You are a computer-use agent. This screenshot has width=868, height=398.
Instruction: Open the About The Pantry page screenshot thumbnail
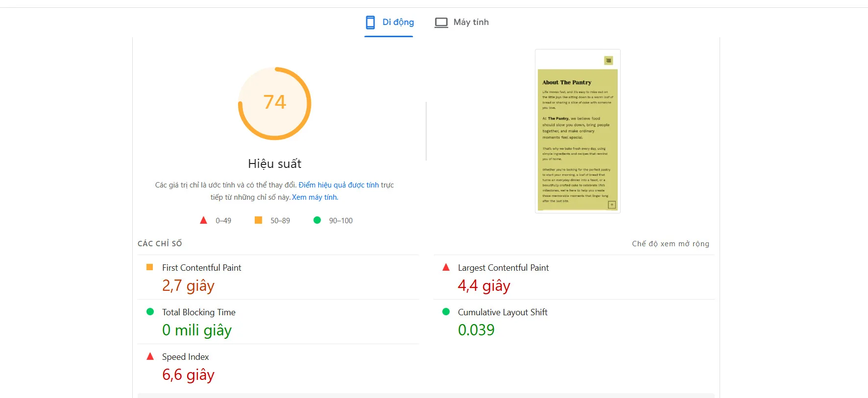[578, 131]
